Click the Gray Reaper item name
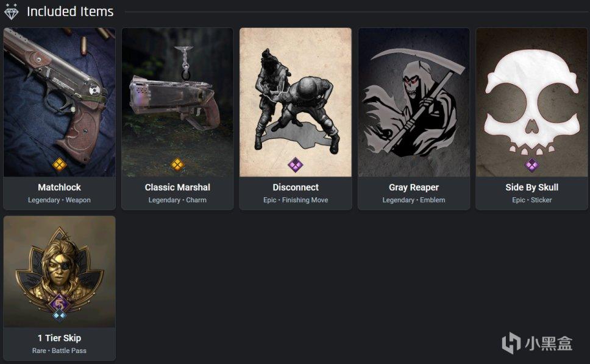This screenshot has width=590, height=364. [413, 187]
